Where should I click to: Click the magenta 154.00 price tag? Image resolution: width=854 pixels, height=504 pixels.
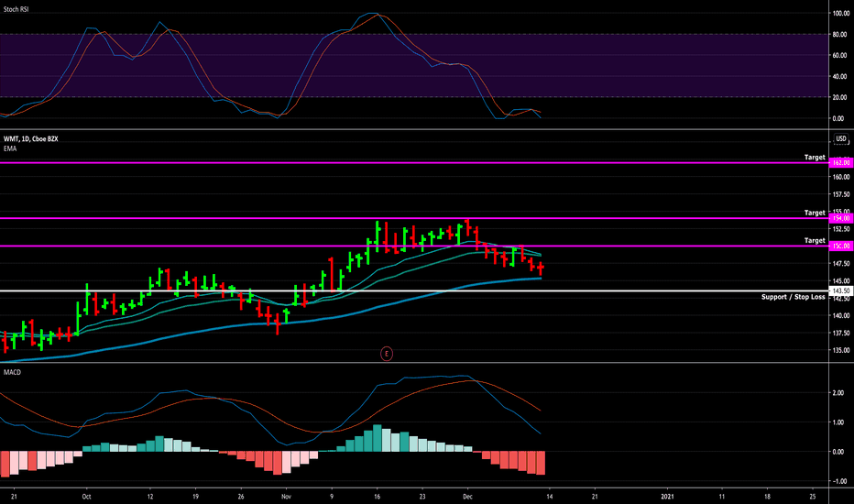[840, 218]
